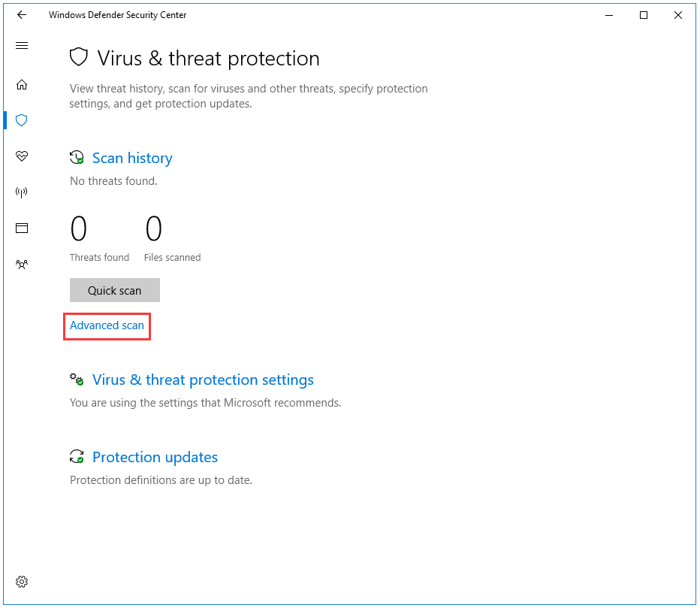Open the hamburger navigation menu
Screen dimensions: 700x608
(22, 46)
